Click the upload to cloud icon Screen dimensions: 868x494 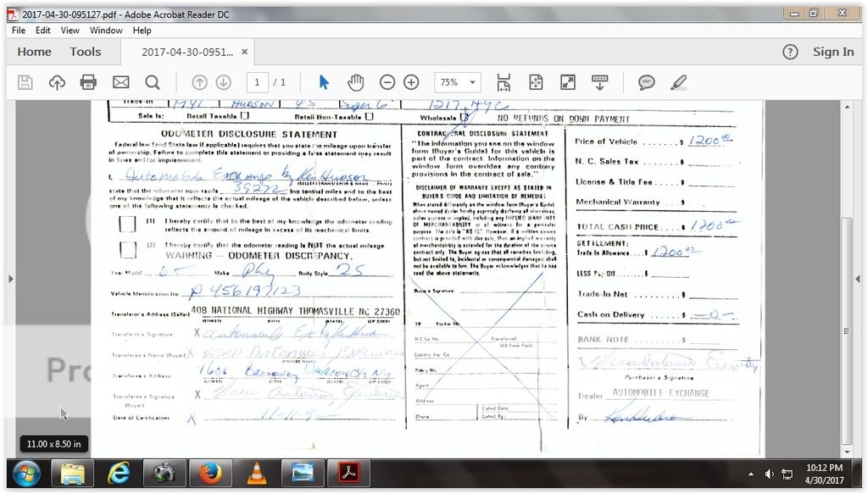pyautogui.click(x=57, y=82)
